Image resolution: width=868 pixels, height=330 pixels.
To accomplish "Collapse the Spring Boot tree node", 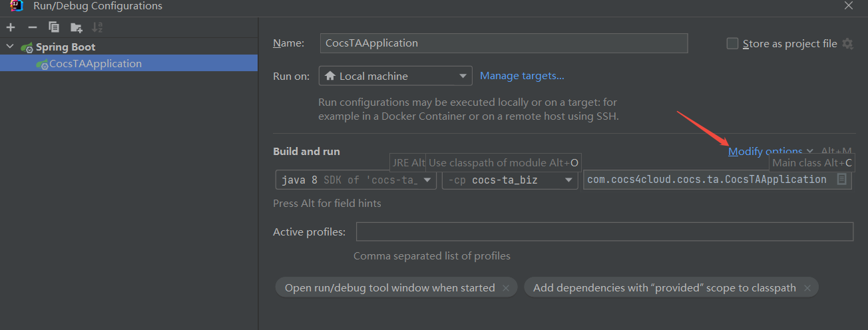I will click(10, 47).
